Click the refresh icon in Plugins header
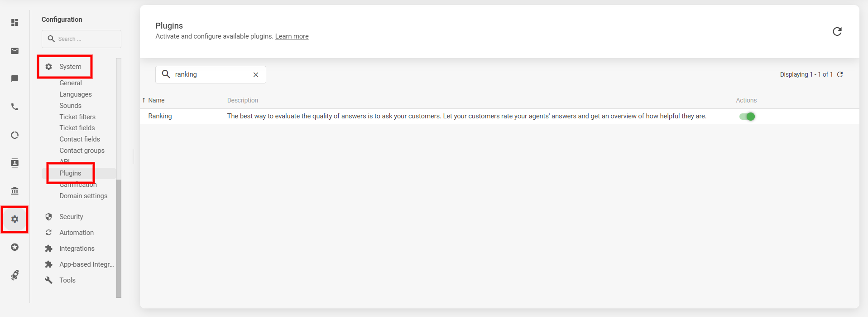This screenshot has height=317, width=868. (x=837, y=31)
